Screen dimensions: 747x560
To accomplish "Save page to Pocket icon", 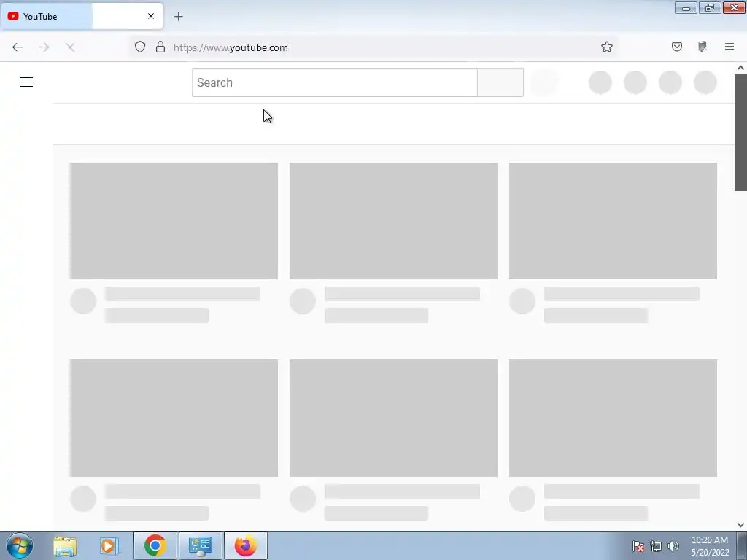I will (x=677, y=47).
